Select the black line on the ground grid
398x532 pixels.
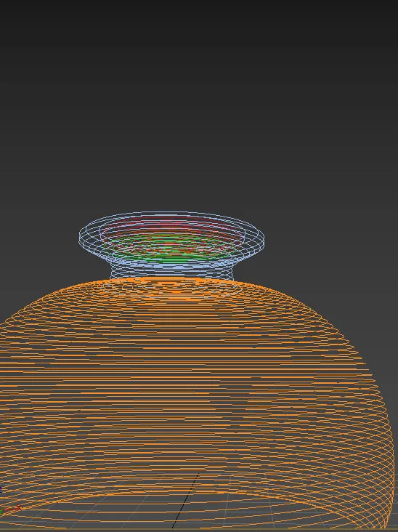tap(185, 501)
